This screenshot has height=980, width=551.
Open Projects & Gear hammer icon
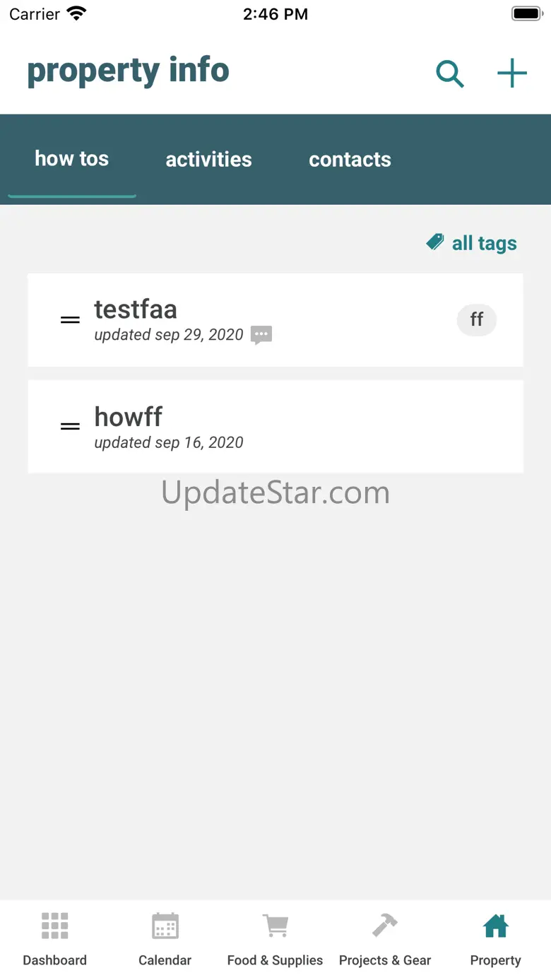(385, 926)
